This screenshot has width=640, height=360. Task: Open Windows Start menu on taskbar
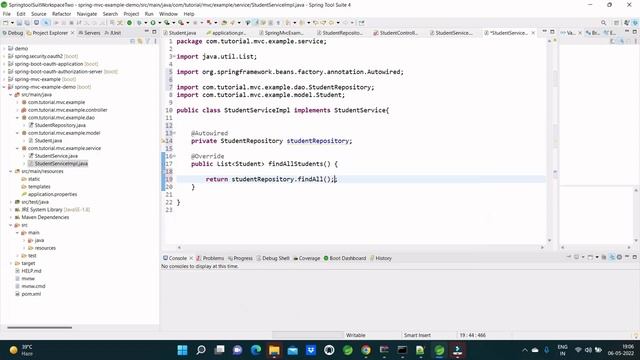[182, 350]
